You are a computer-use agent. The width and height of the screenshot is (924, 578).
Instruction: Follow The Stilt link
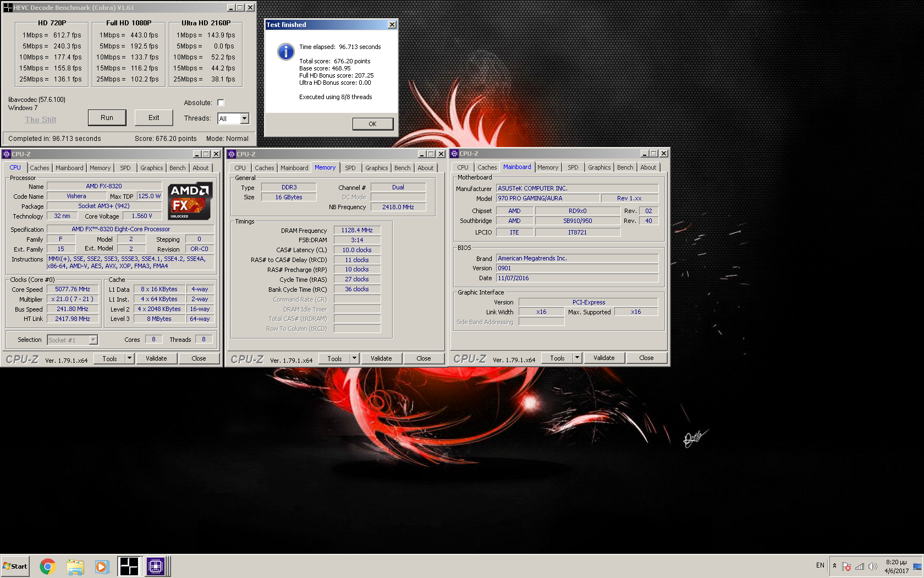pos(41,119)
